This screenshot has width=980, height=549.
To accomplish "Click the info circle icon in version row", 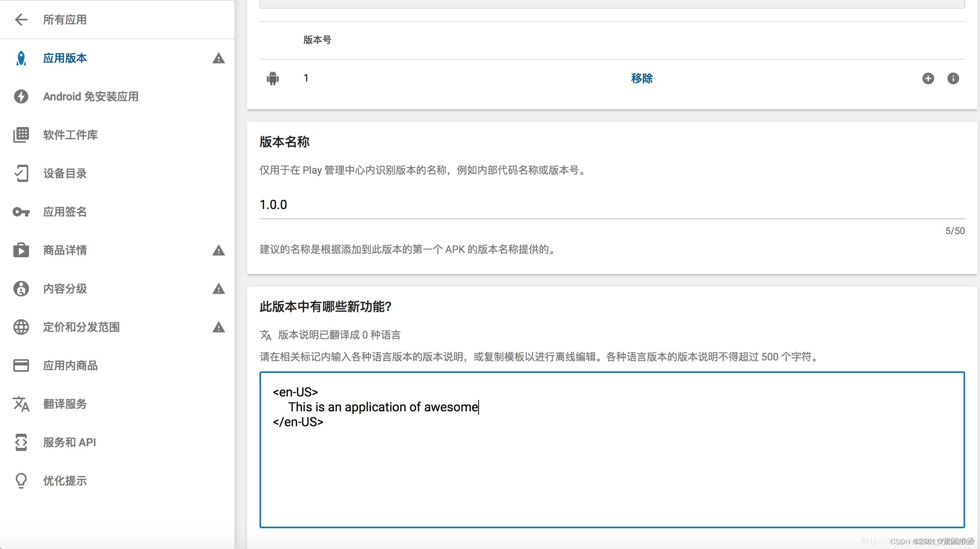I will (x=953, y=78).
